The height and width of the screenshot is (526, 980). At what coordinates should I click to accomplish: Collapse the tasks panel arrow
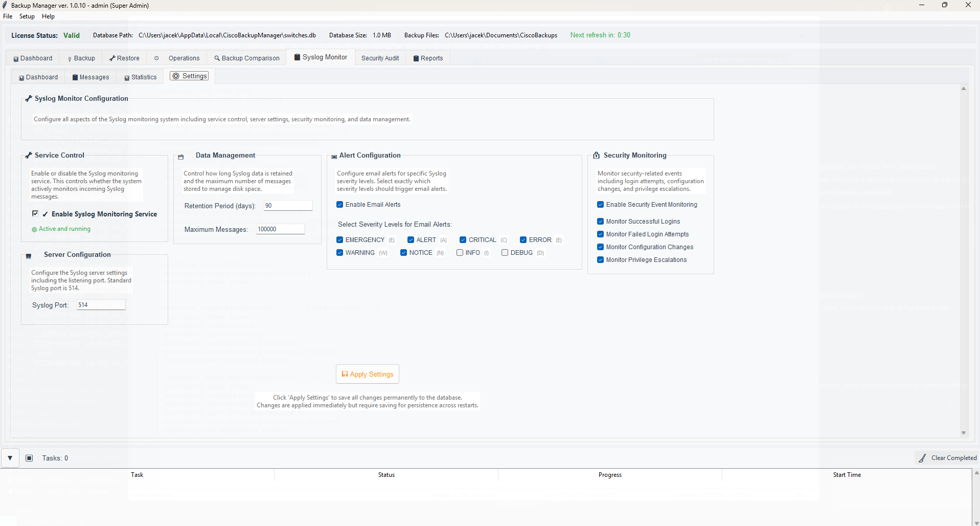[10, 458]
